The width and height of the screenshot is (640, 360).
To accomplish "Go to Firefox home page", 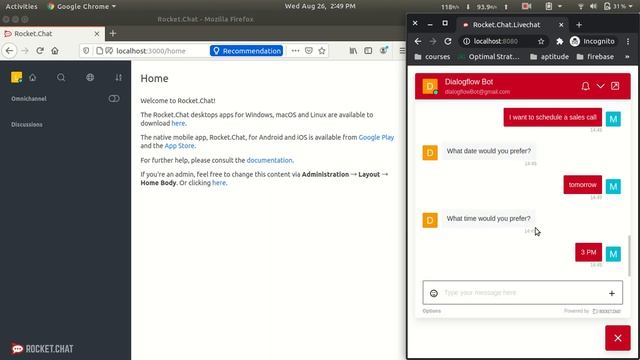I will [55, 51].
